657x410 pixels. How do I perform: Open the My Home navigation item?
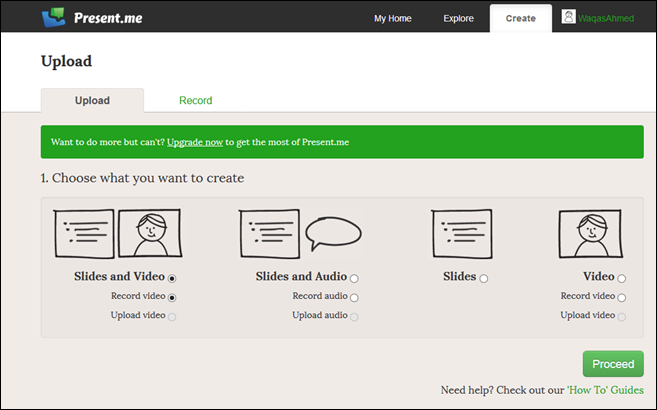(393, 18)
